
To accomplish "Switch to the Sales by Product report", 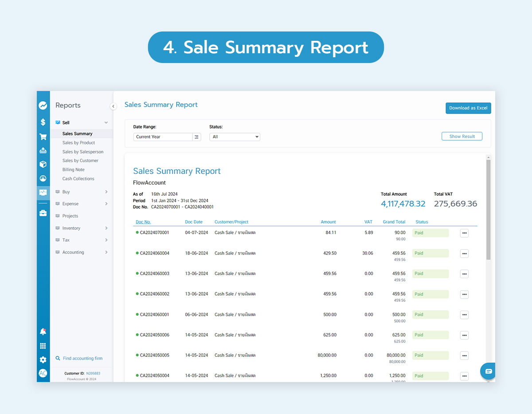I will point(78,142).
